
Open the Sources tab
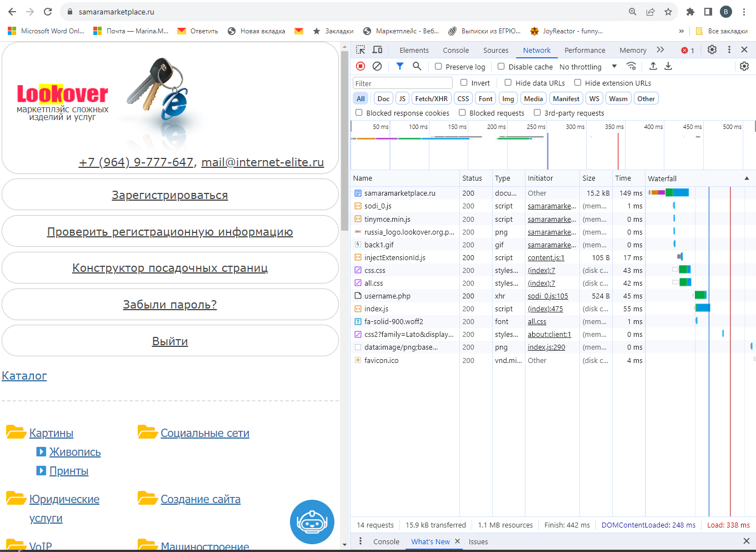[x=495, y=50]
